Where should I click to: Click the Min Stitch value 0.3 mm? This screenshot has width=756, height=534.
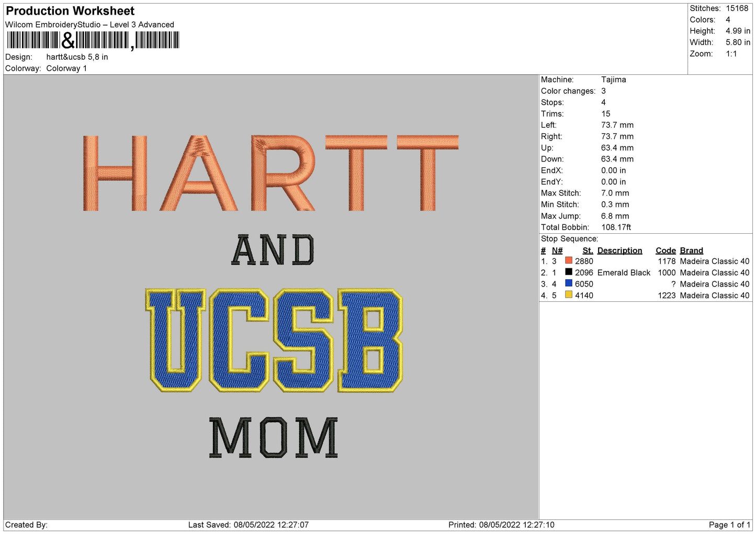615,204
